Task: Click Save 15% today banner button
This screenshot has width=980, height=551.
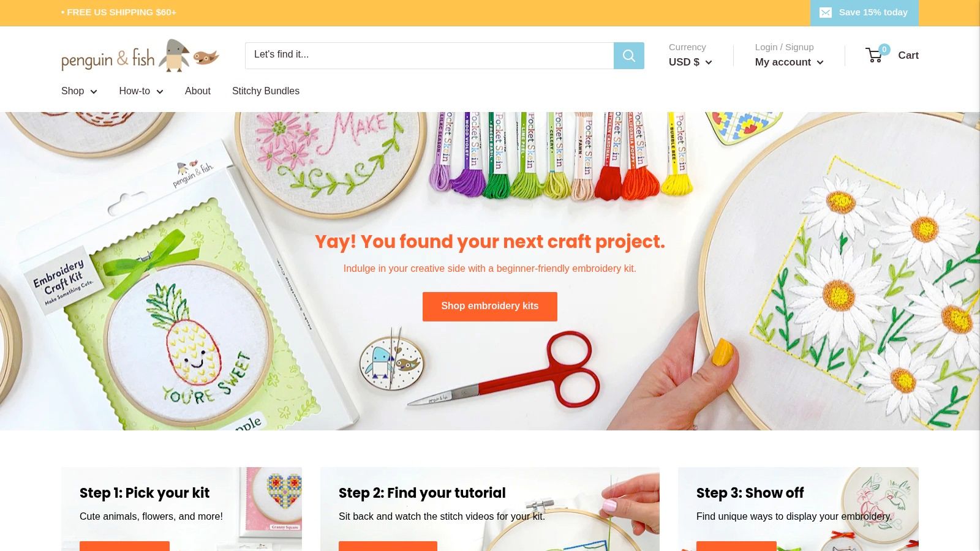Action: [864, 13]
